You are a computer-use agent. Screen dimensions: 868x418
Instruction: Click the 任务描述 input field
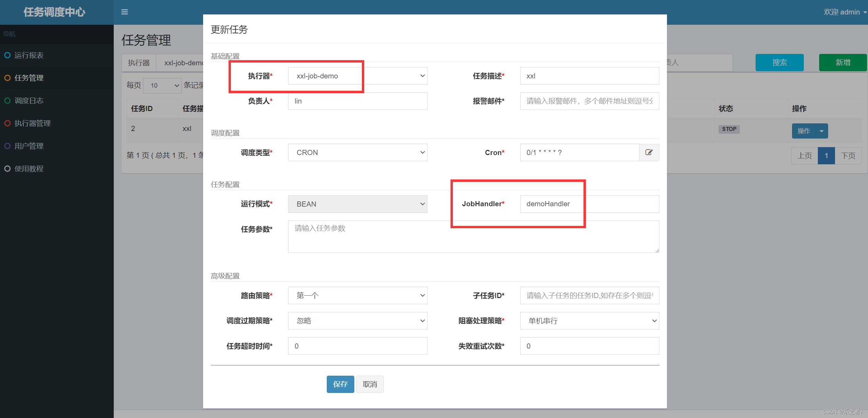[x=590, y=76]
